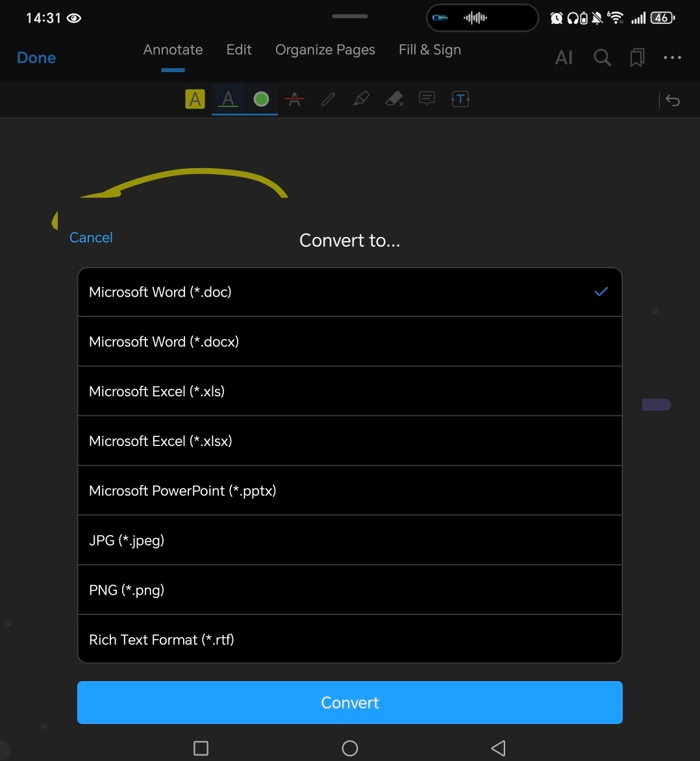Select Microsoft Word (*.docx) format
700x761 pixels.
click(x=349, y=342)
